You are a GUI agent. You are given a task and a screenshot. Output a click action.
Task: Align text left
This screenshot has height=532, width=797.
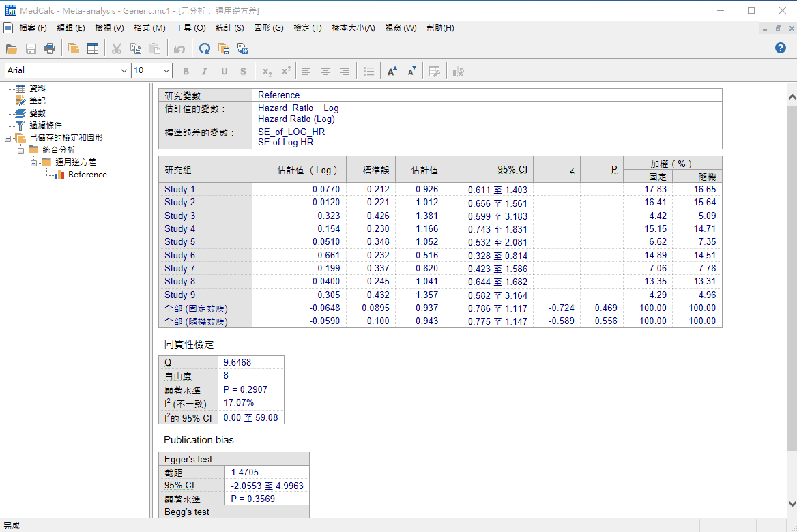point(306,72)
